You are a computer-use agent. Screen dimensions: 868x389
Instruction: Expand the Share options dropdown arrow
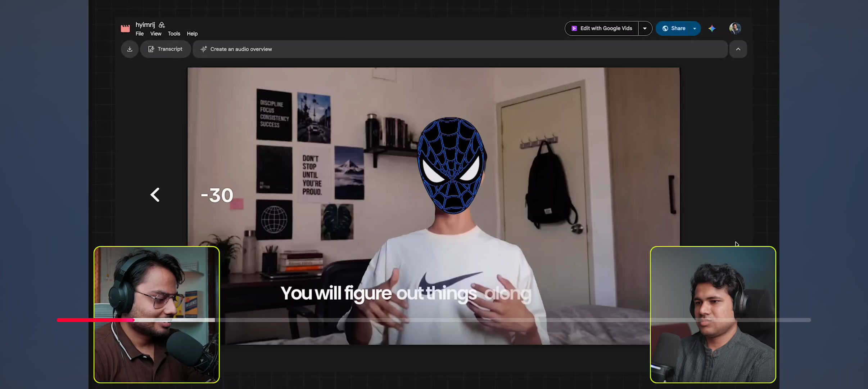695,28
